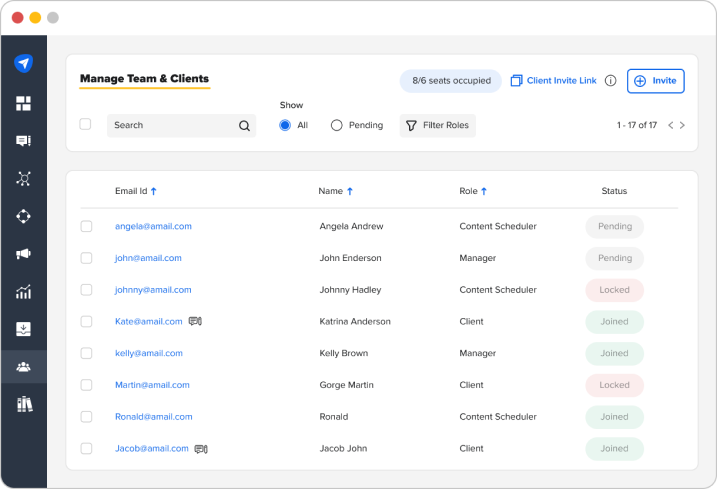Open the Filter Roles dropdown
The height and width of the screenshot is (489, 717).
[438, 125]
